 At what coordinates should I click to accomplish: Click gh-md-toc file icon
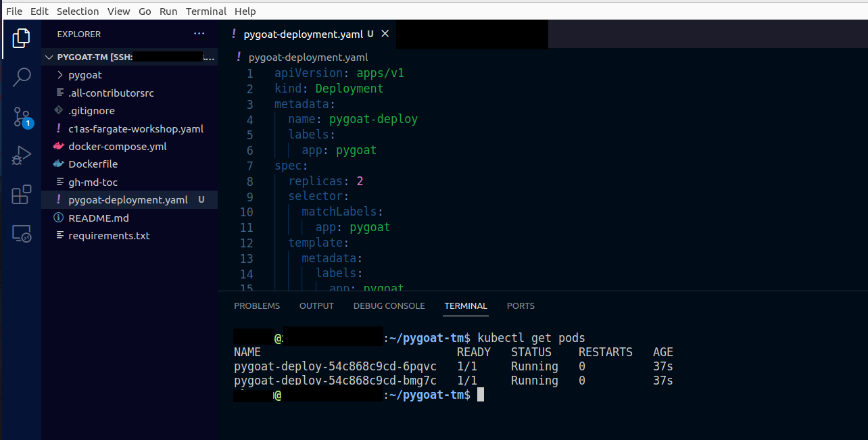[x=59, y=182]
